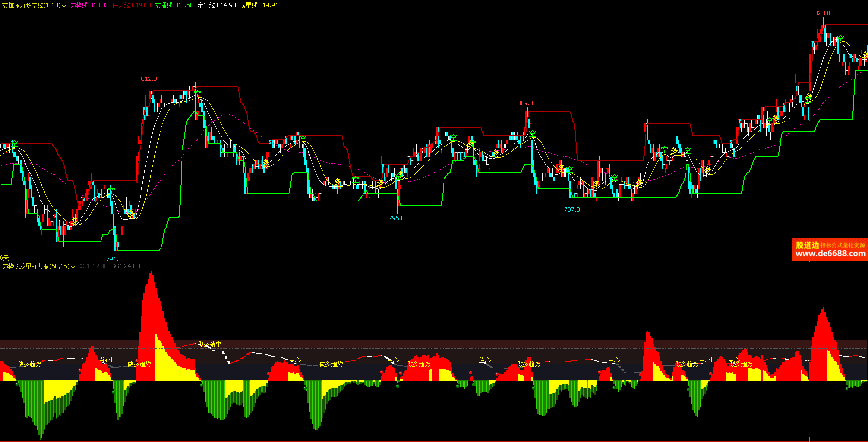868x442 pixels.
Task: Select the 812.0 peak price label
Action: tap(149, 79)
